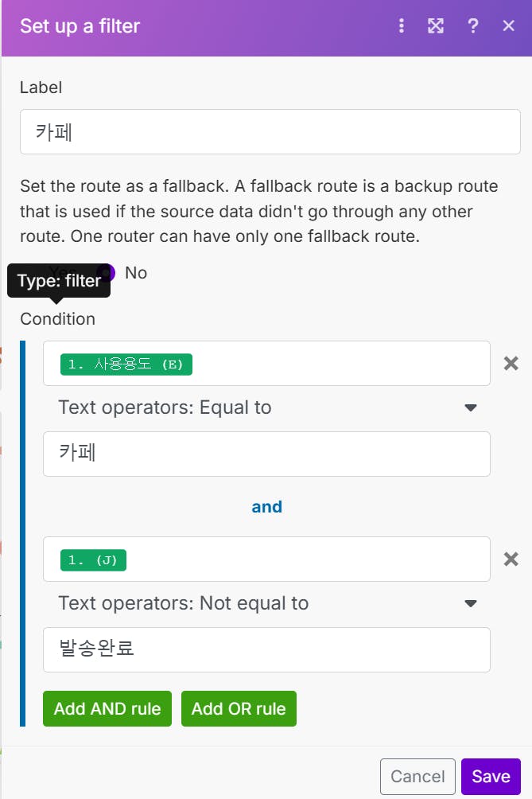This screenshot has width=532, height=799.
Task: Remove the 사용용도 (E) condition rule
Action: (x=511, y=364)
